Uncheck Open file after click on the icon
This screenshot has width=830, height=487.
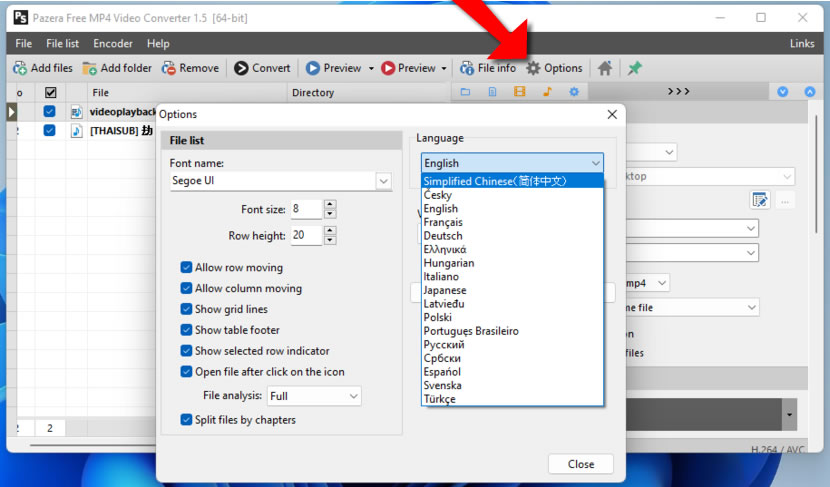tap(186, 372)
